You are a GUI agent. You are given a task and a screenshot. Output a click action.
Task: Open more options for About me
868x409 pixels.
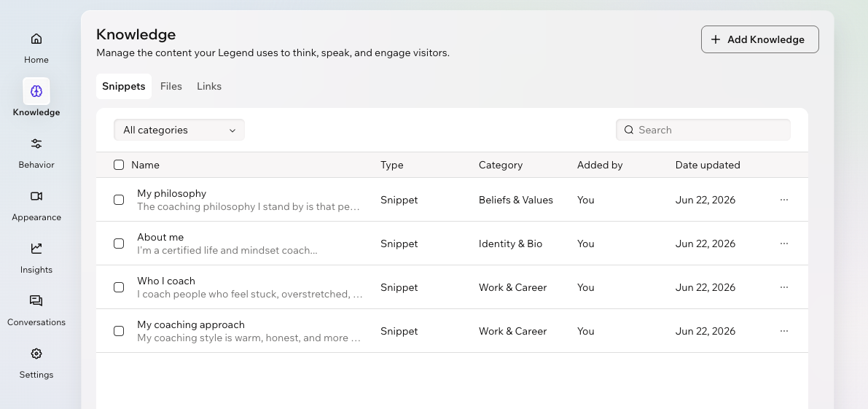pyautogui.click(x=784, y=244)
